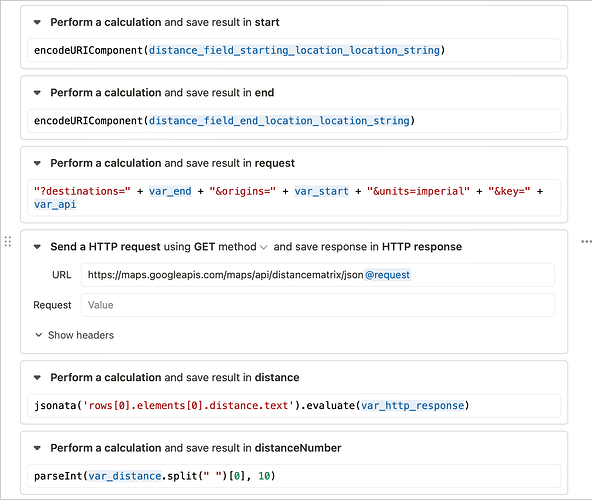Collapse the 'save result in end' step
The image size is (592, 500).
point(37,93)
